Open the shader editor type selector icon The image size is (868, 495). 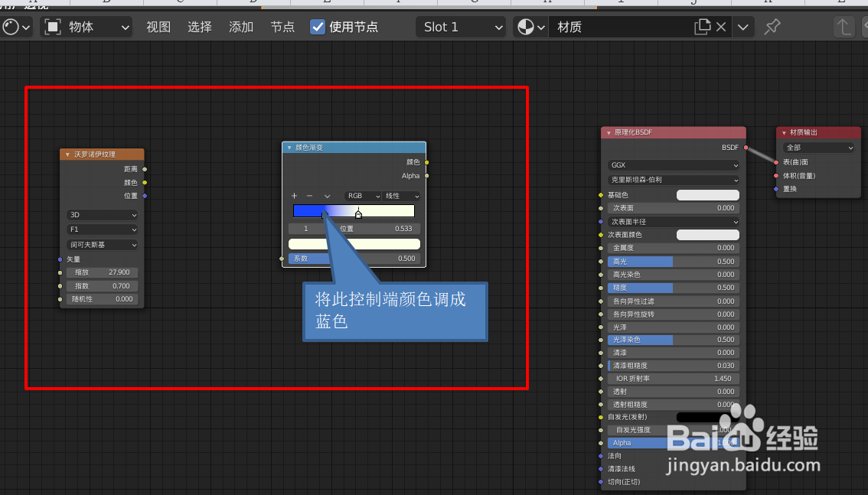pos(11,26)
